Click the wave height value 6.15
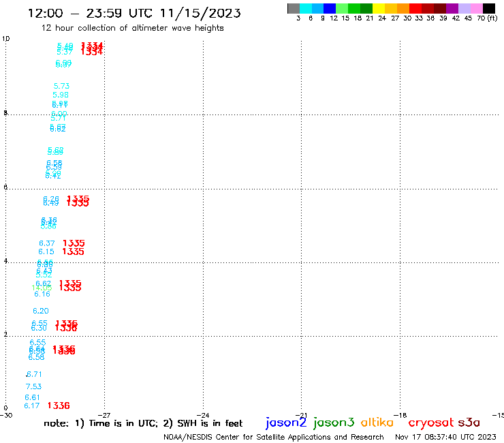504x443 pixels. [46, 251]
